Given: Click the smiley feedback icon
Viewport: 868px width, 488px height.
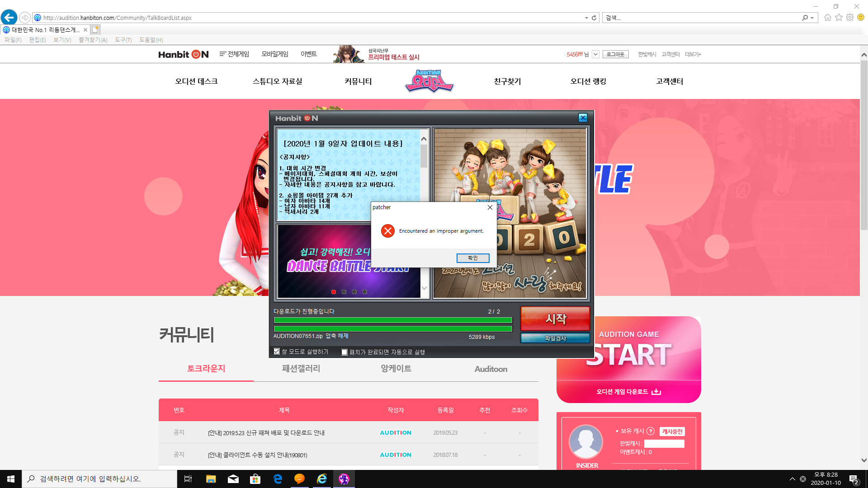Looking at the screenshot, I should (861, 17).
